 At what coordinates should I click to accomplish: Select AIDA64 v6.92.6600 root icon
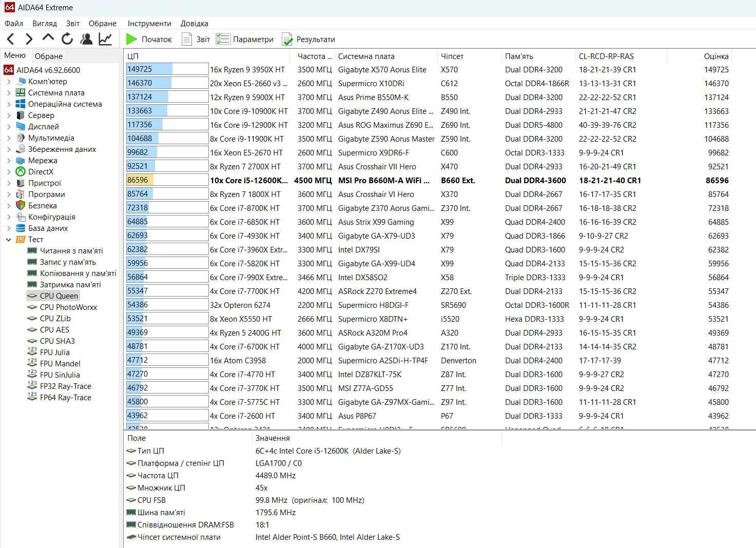point(9,70)
